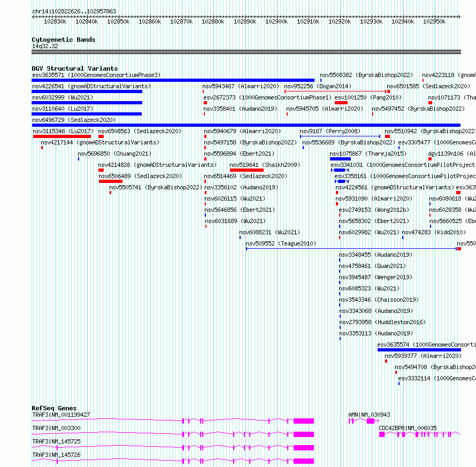Click nsv6085323 (Wu2021) label
Image resolution: width=476 pixels, height=467 pixels.
coord(369,288)
